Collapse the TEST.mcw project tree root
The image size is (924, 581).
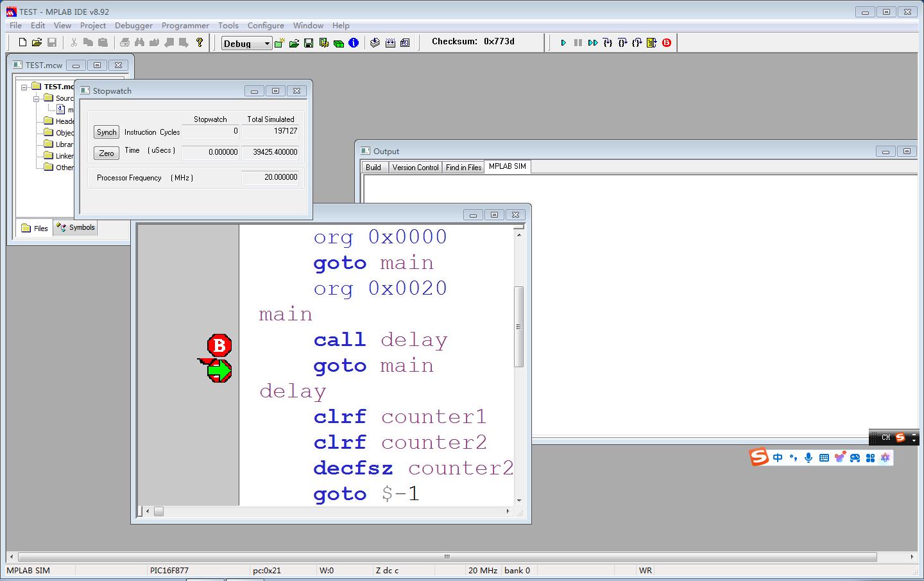(24, 87)
